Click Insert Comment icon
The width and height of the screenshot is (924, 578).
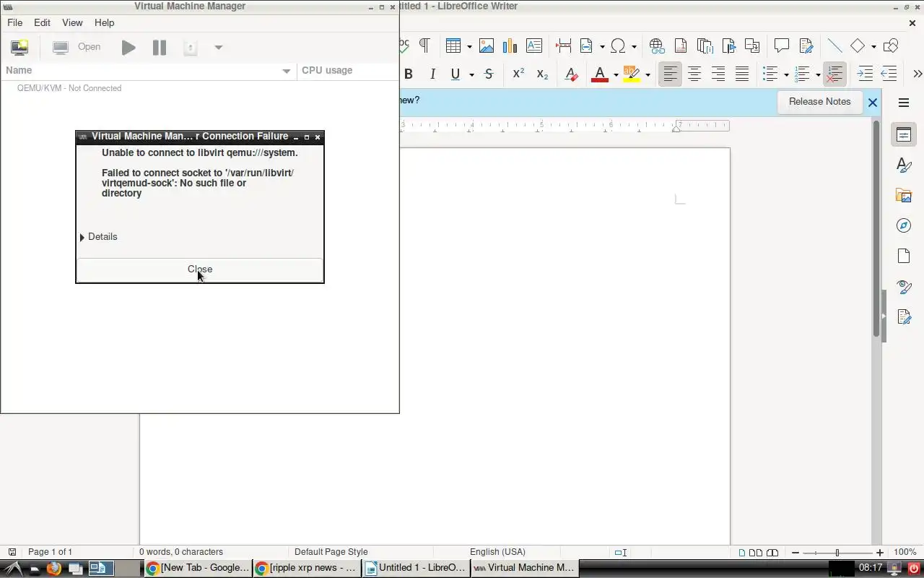782,46
